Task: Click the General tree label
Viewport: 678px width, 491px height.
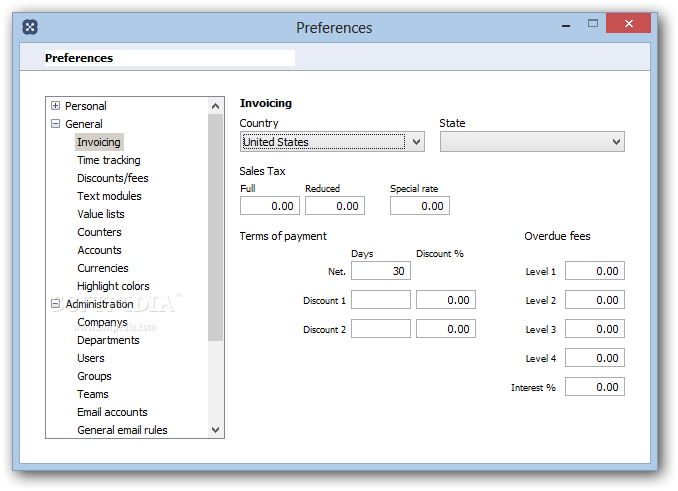Action: pos(84,124)
